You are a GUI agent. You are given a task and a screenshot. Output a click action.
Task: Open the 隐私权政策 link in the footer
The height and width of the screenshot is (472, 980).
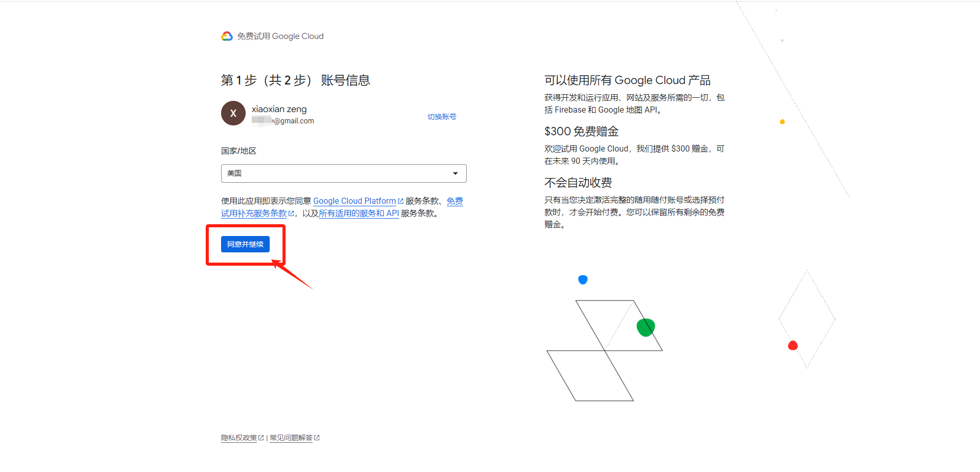pos(239,438)
